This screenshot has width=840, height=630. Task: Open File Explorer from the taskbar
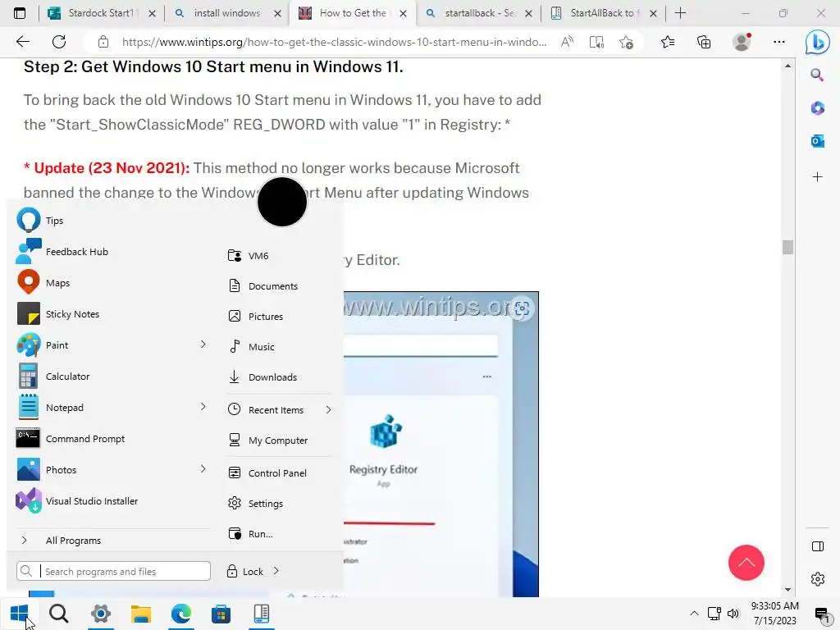point(141,614)
